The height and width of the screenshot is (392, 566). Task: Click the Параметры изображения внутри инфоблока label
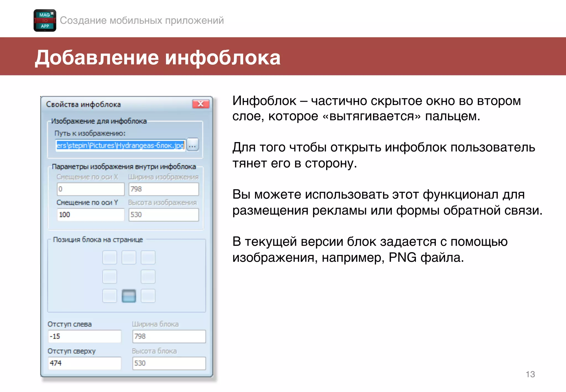click(x=124, y=166)
